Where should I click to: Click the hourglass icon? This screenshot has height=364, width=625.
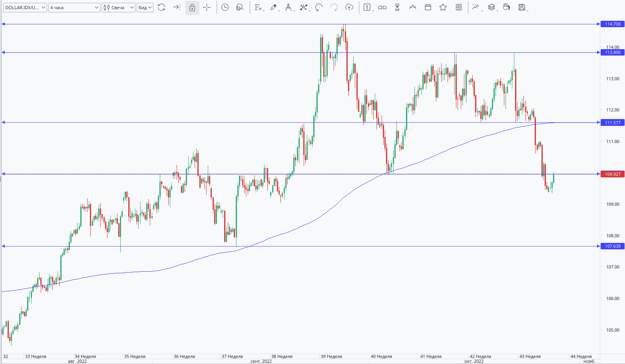coord(397,7)
